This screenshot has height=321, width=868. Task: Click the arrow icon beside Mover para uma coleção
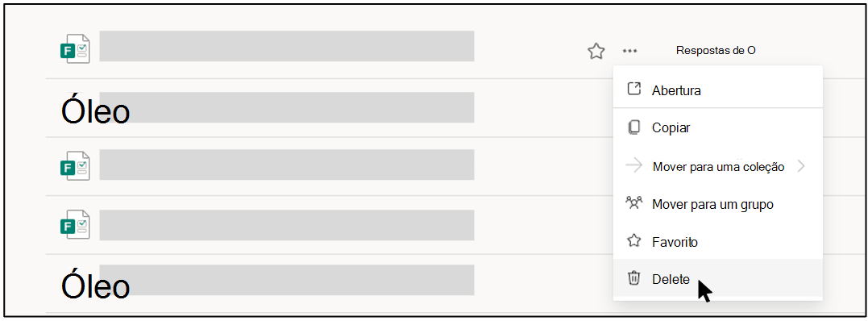(x=633, y=166)
